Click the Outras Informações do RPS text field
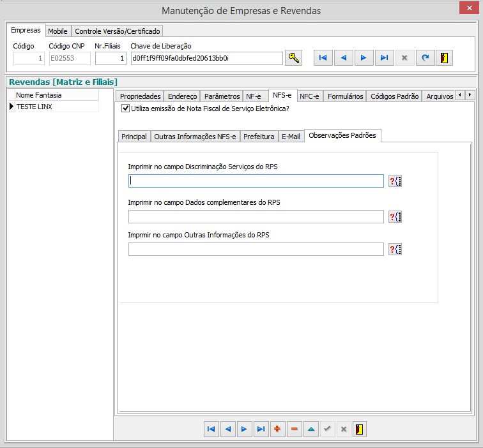The image size is (483, 448). tap(256, 250)
